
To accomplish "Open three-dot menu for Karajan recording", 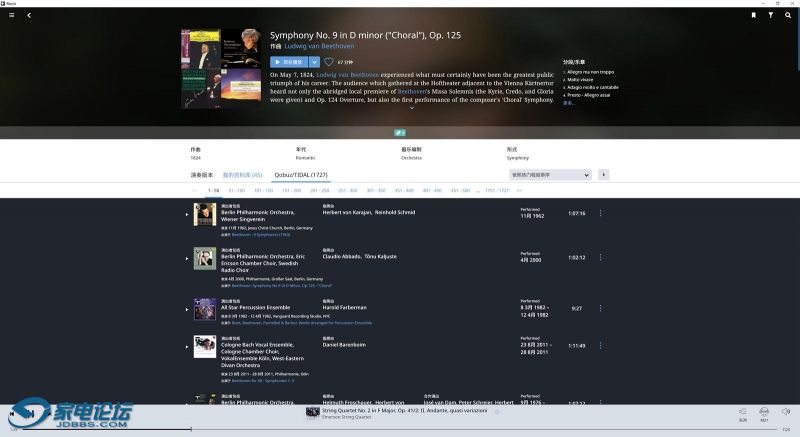I will 601,213.
